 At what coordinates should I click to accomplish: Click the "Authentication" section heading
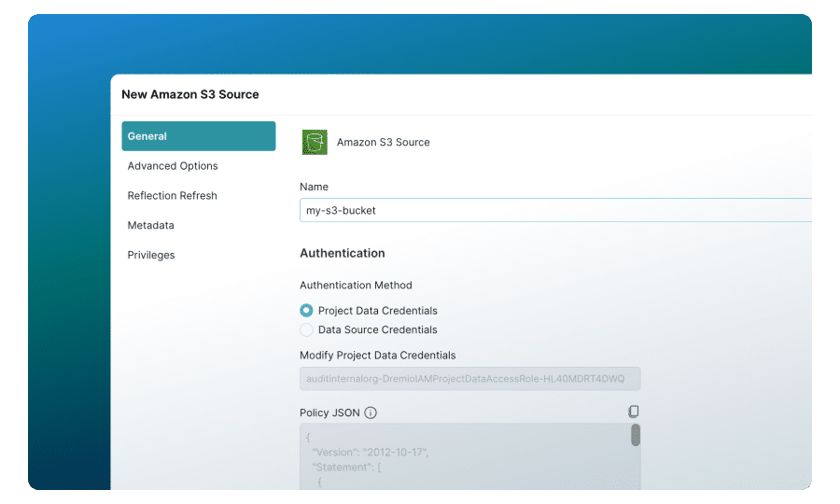(343, 253)
